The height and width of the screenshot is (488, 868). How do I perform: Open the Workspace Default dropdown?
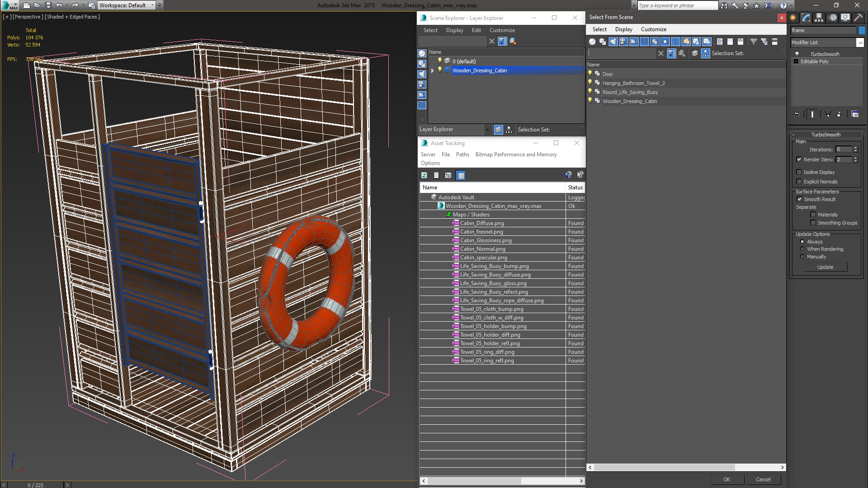[x=152, y=5]
